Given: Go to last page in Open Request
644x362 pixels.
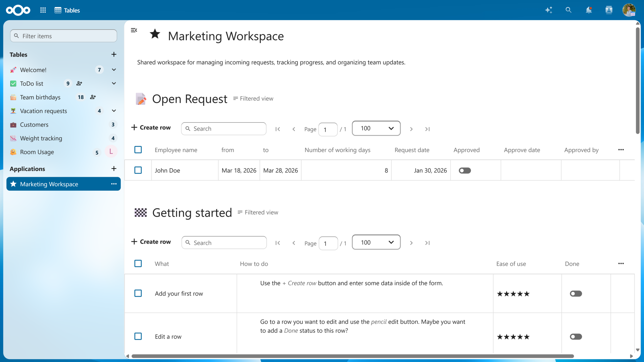Looking at the screenshot, I should 427,129.
